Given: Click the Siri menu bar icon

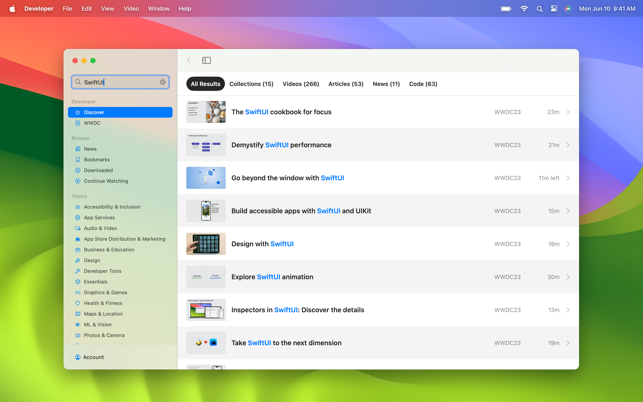Looking at the screenshot, I should (568, 9).
